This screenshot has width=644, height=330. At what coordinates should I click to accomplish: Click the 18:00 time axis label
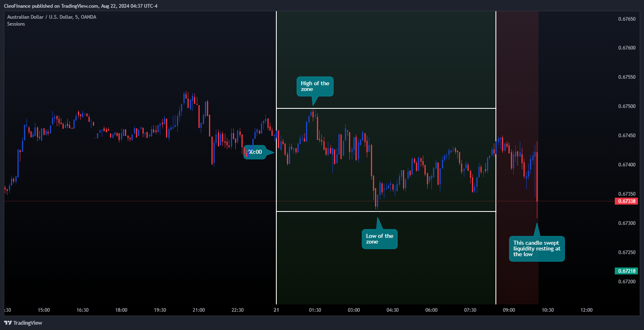pyautogui.click(x=121, y=310)
